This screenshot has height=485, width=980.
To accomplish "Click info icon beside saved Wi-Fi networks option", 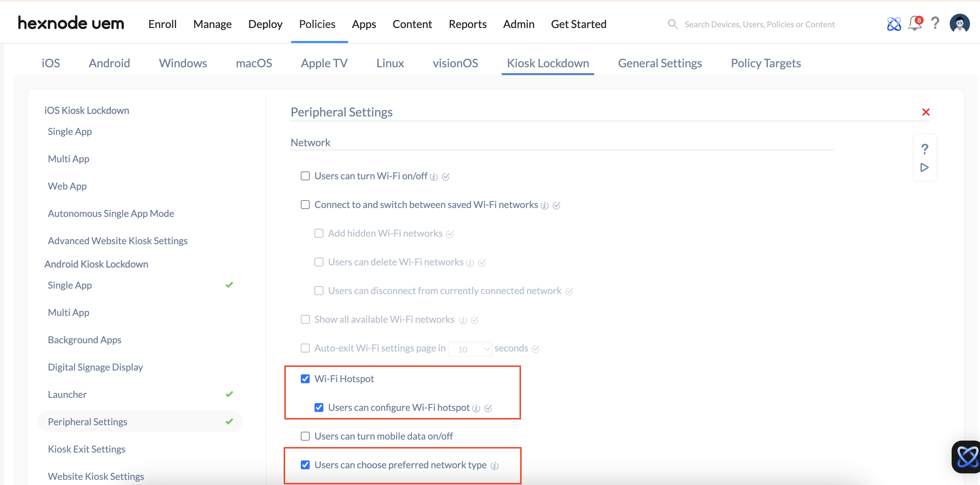I will 545,206.
